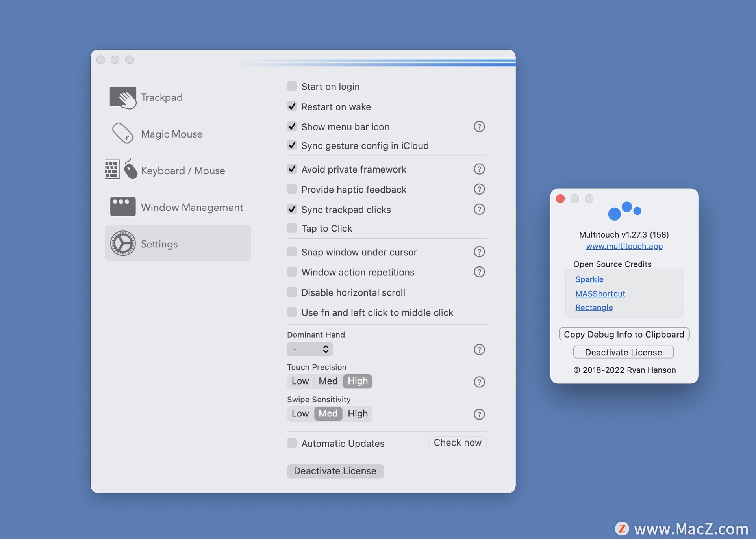Switch to the Keyboard / Mouse section

click(x=178, y=170)
